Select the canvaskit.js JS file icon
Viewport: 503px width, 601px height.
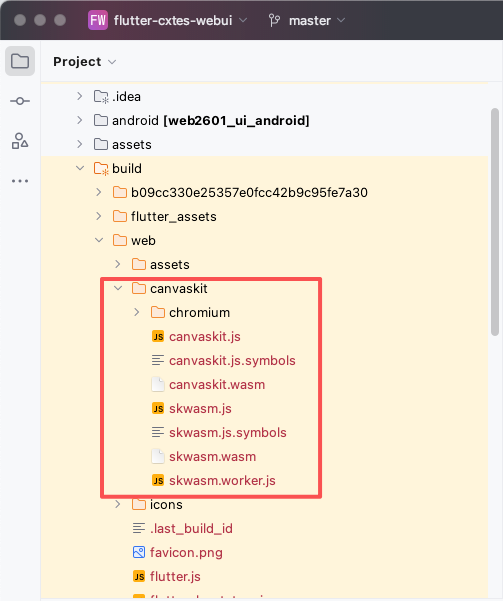(158, 337)
